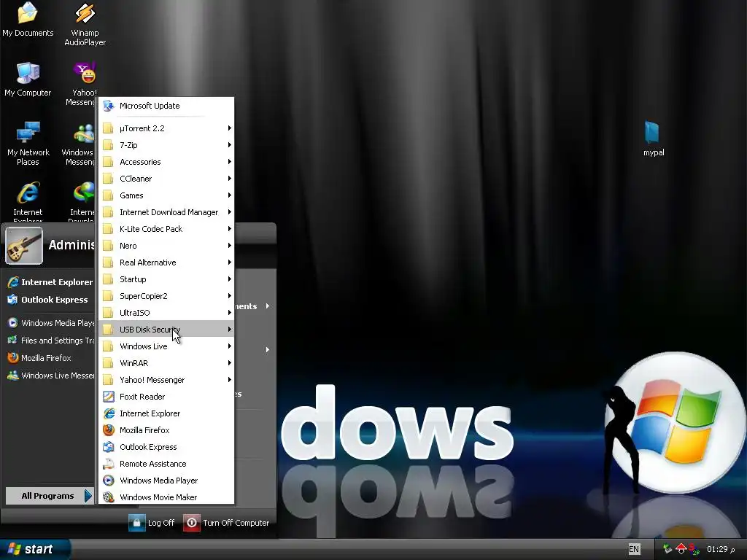Viewport: 747px width, 560px height.
Task: Expand the Internet Download Manager submenu
Action: click(166, 212)
